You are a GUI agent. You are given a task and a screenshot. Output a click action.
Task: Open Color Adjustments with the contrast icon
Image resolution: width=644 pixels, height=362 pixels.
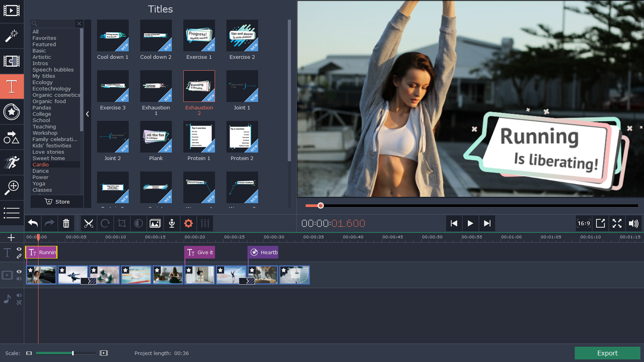tap(139, 223)
